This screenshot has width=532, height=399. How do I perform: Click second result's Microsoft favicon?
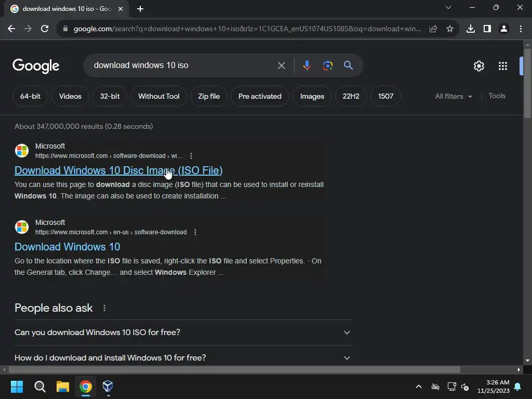(x=22, y=227)
